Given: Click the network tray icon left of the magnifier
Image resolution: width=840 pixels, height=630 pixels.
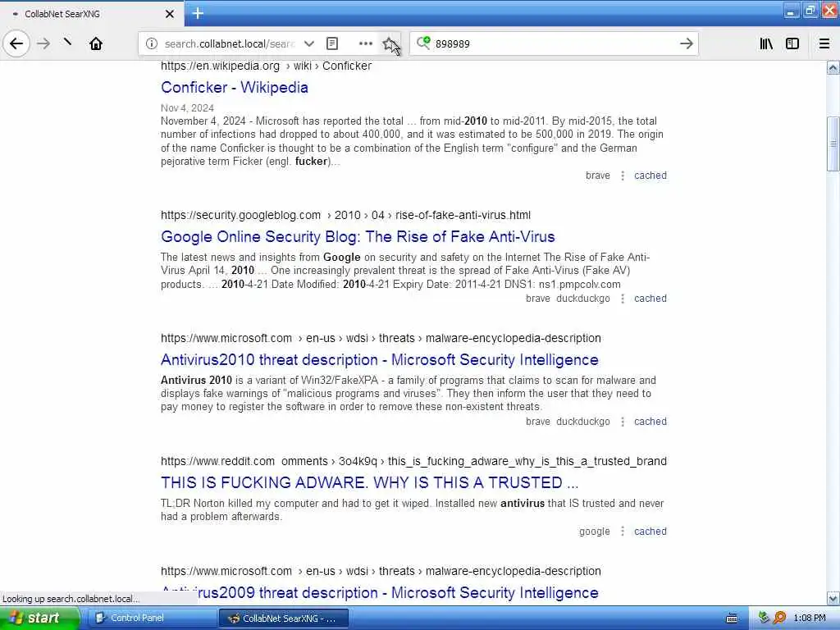Looking at the screenshot, I should pos(764,618).
